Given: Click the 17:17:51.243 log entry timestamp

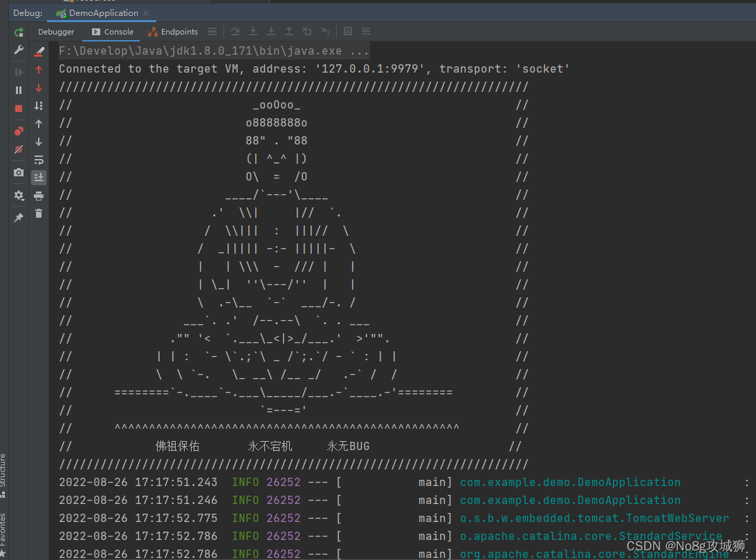Looking at the screenshot, I should (138, 482).
